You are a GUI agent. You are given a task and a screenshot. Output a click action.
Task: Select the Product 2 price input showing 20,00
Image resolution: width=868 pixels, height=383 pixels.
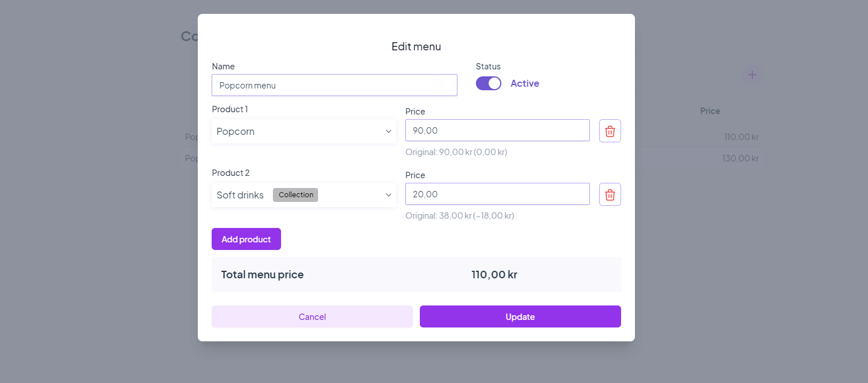point(497,194)
